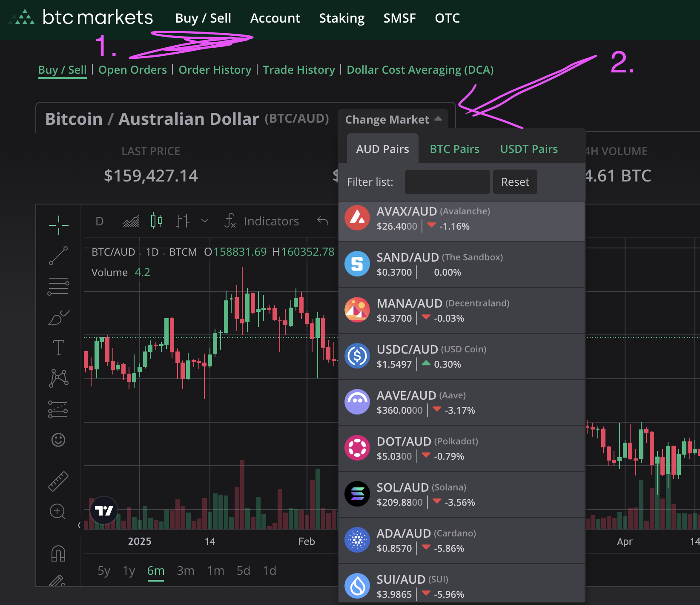The height and width of the screenshot is (605, 700).
Task: Select the trend line drawing tool
Action: coord(58,255)
